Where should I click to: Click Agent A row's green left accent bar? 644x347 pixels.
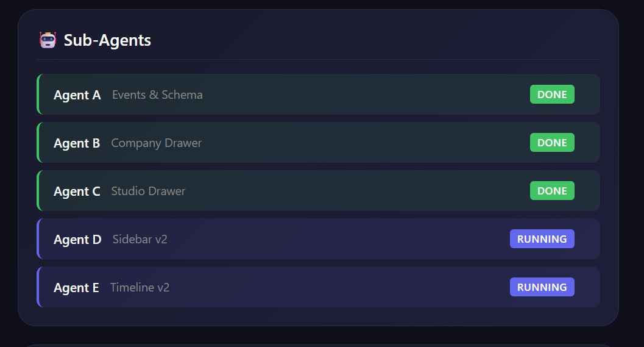pyautogui.click(x=38, y=95)
